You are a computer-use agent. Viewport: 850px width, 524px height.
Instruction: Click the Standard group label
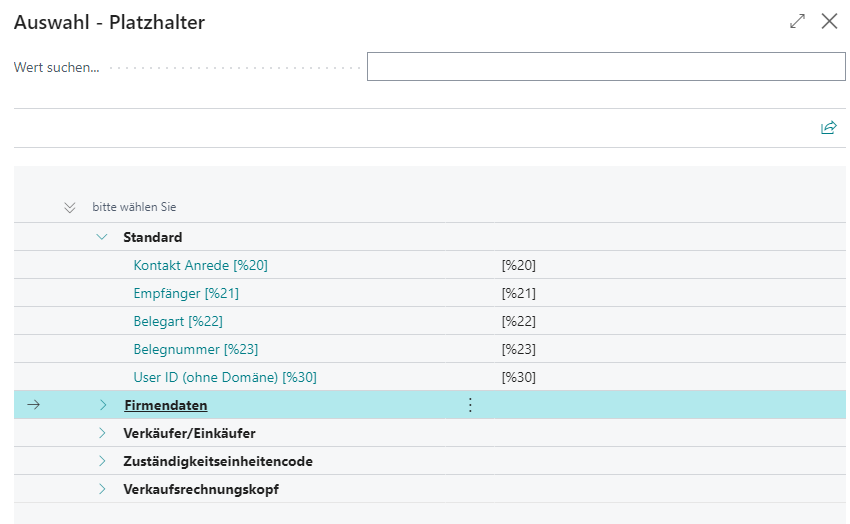click(152, 237)
